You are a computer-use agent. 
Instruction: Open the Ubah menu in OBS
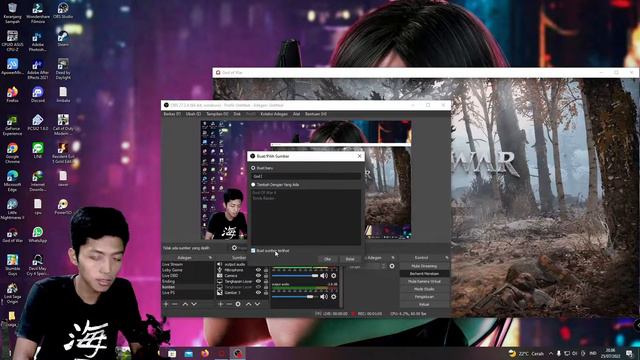pyautogui.click(x=193, y=114)
